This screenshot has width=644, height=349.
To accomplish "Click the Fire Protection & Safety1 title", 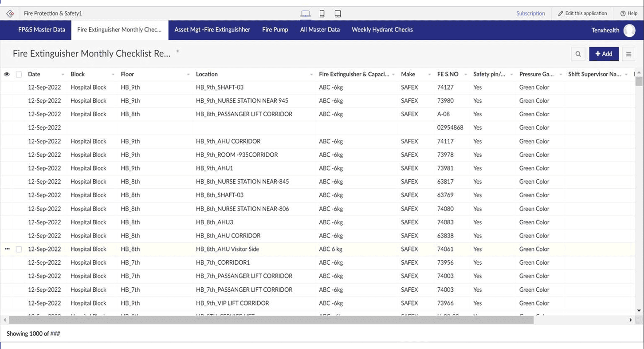I will [x=53, y=14].
